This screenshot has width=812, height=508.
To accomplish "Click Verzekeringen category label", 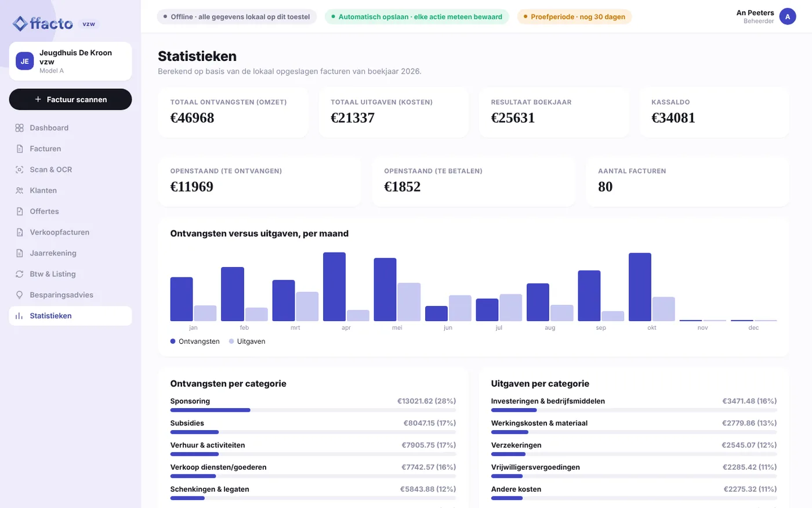I will (516, 445).
